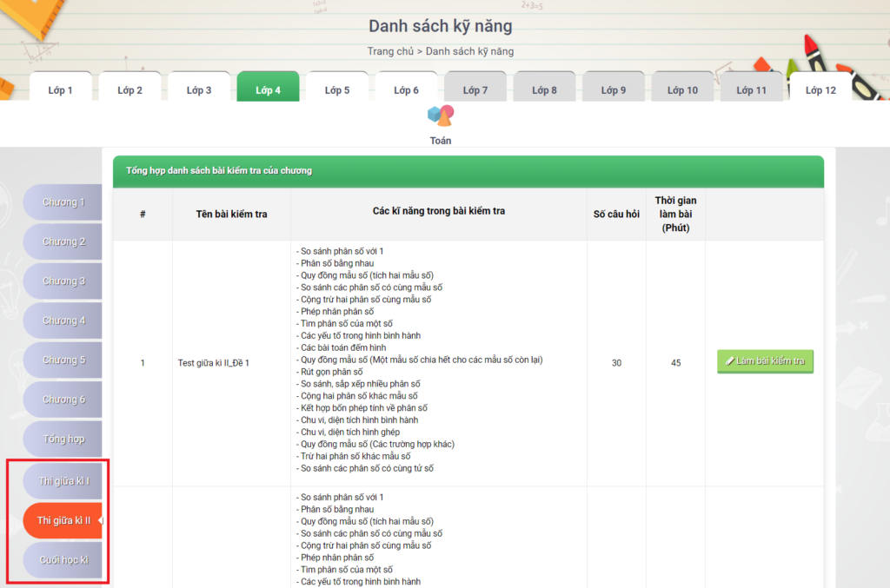Click the question count value 30
This screenshot has width=890, height=588.
click(616, 363)
